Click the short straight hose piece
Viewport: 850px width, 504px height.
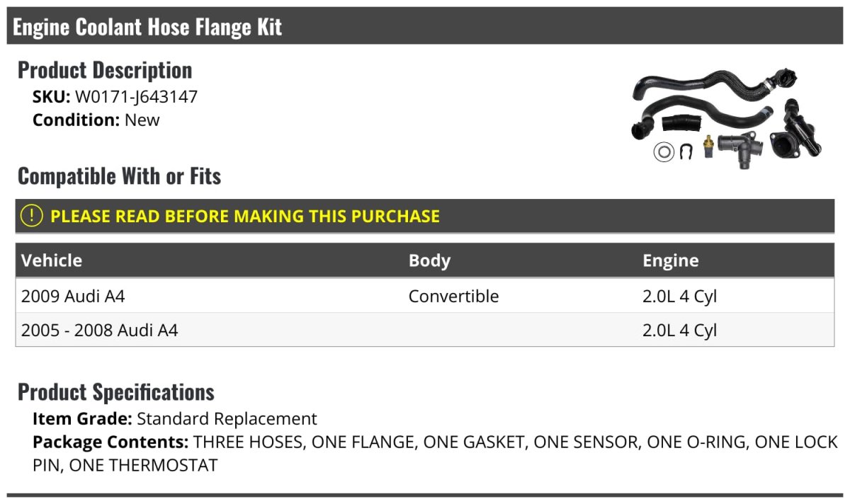[x=680, y=124]
